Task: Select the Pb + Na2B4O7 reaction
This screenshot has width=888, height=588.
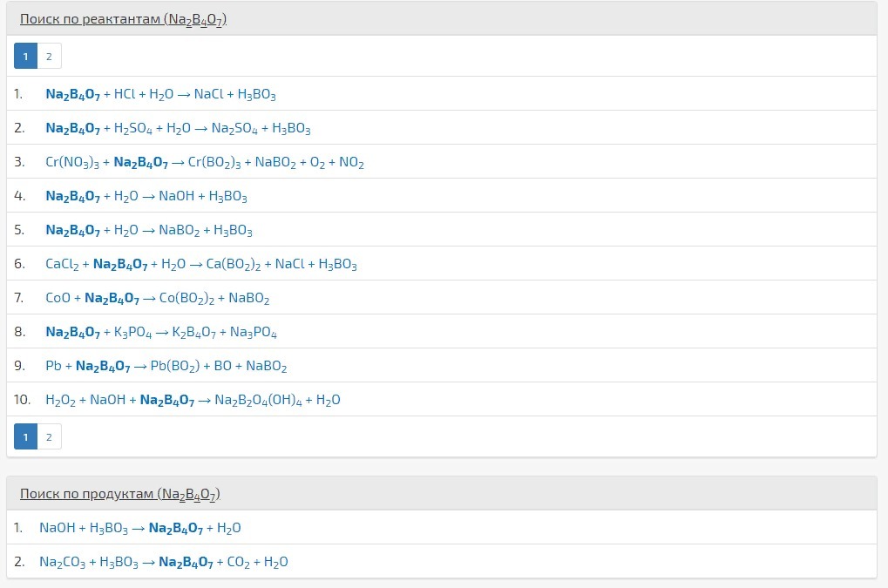Action: pos(166,366)
